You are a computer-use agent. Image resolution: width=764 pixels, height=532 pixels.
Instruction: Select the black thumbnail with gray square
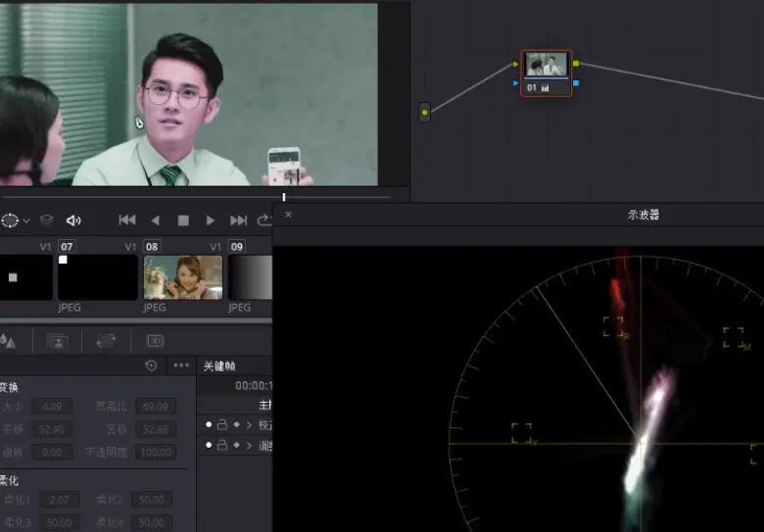pos(25,277)
